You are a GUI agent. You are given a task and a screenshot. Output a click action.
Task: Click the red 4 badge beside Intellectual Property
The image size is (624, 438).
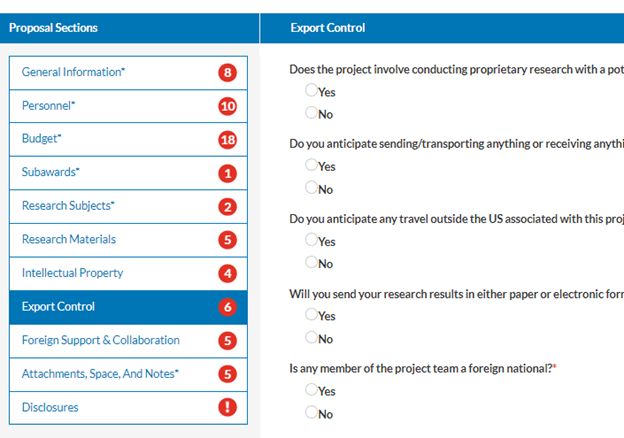tap(228, 273)
